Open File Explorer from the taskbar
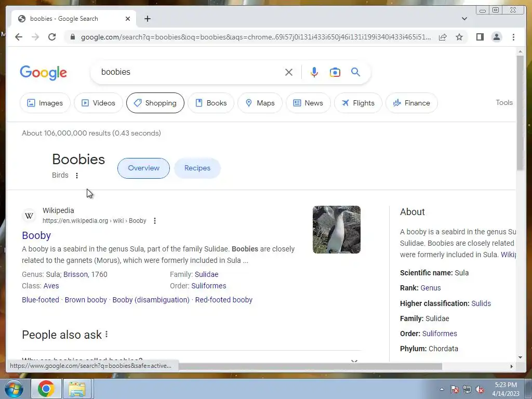Viewport: 532px width, 399px height. (77, 389)
